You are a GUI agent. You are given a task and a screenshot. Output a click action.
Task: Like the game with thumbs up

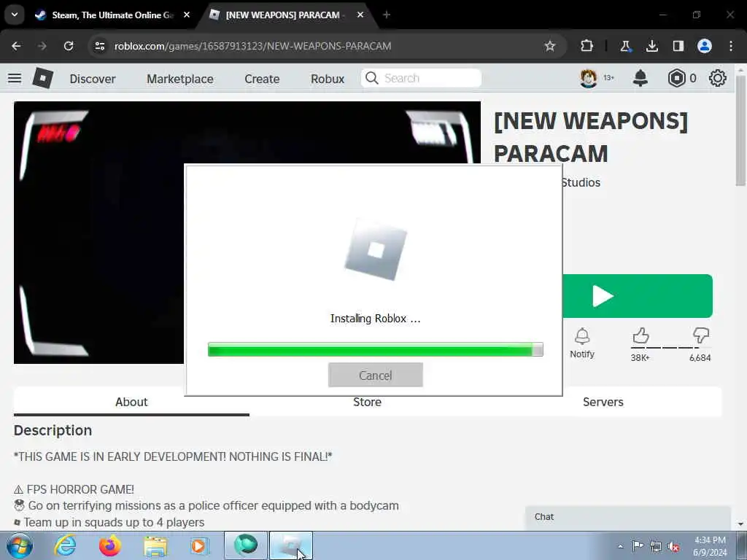coord(640,336)
